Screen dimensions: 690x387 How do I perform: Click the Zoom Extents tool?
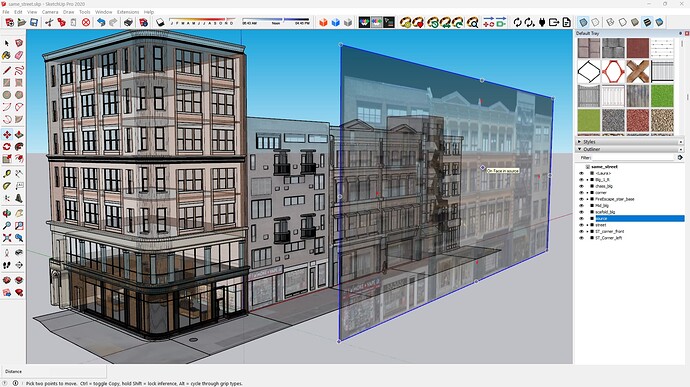tap(7, 238)
